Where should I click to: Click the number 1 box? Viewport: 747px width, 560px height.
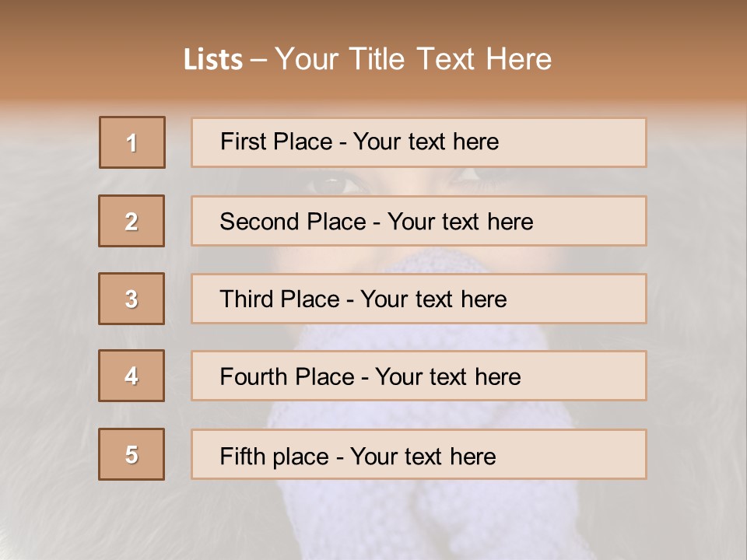pos(132,142)
